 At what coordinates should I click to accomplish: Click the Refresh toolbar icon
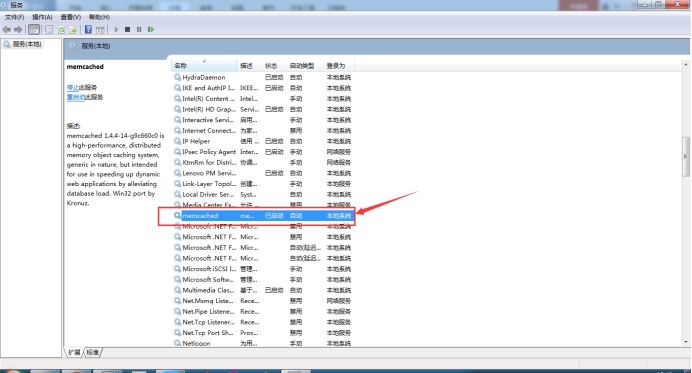click(61, 30)
